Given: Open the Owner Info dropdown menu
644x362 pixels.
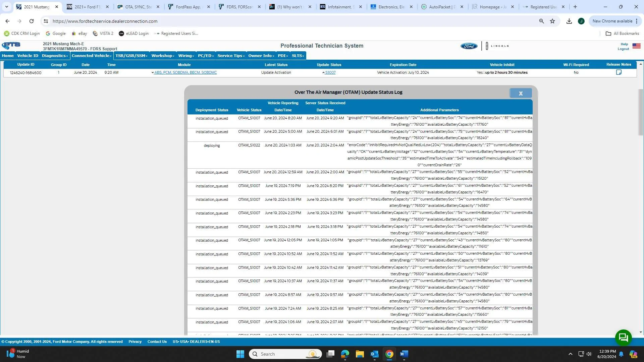Looking at the screenshot, I should 261,56.
